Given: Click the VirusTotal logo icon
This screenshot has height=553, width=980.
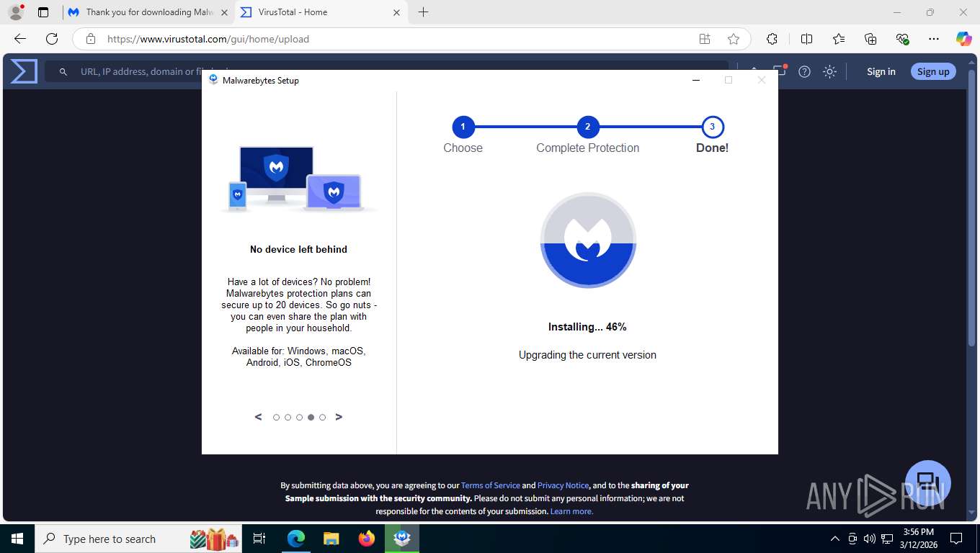Looking at the screenshot, I should (24, 71).
